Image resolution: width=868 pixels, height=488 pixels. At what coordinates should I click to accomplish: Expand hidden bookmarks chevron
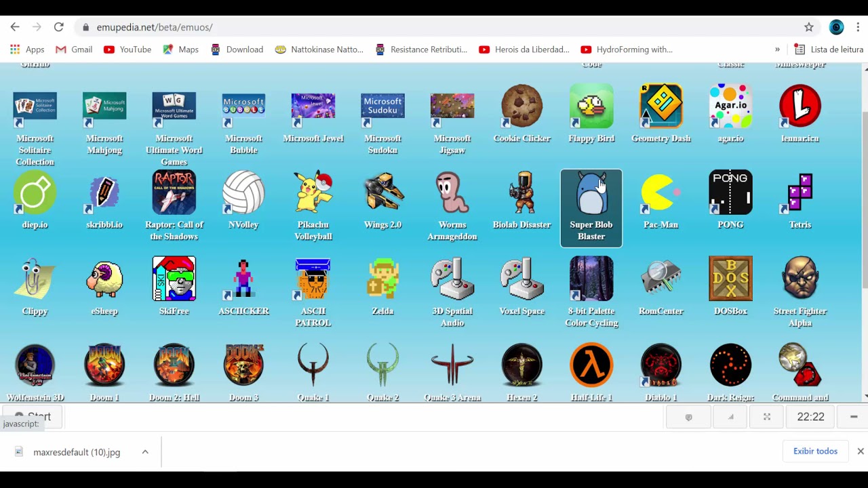(x=777, y=49)
